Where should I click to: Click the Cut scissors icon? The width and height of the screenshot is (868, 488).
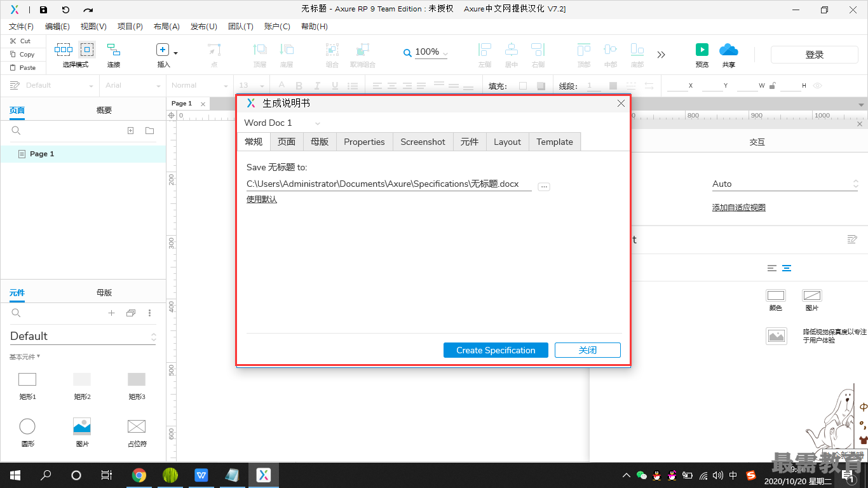click(x=13, y=41)
